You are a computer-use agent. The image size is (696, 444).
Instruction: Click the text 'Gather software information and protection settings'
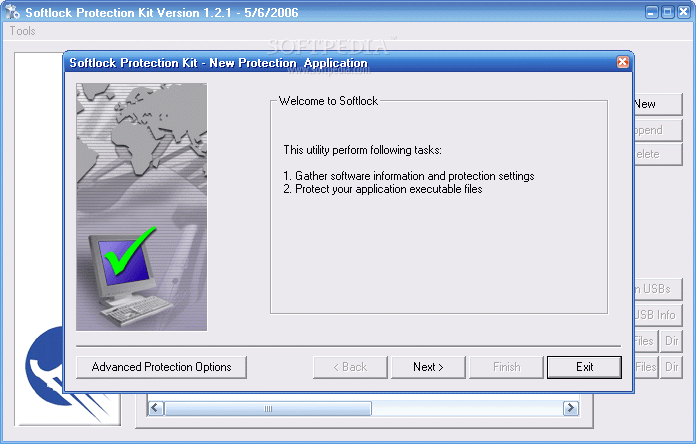[415, 176]
